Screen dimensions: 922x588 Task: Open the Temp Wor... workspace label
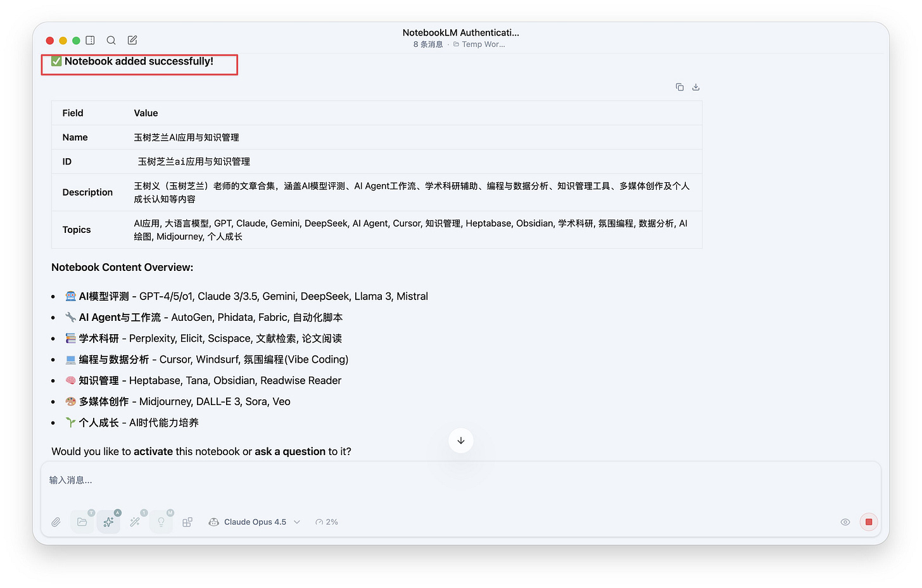point(479,44)
